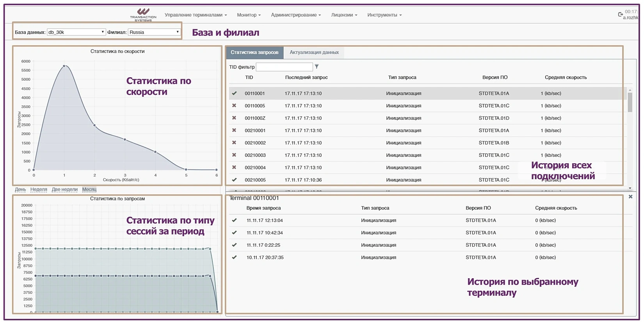The width and height of the screenshot is (644, 322).
Task: Switch the chart period to Месяц
Action: click(89, 189)
